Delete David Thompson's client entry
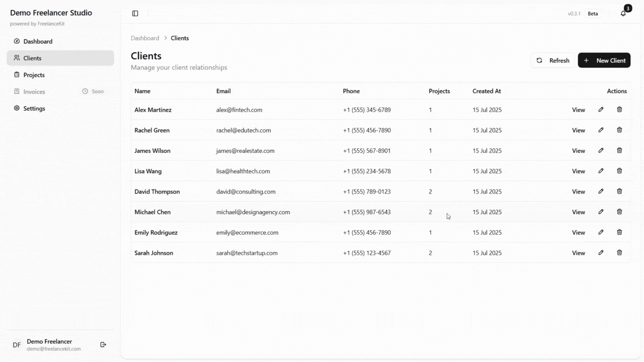Screen dimensions: 644x362 [619, 191]
